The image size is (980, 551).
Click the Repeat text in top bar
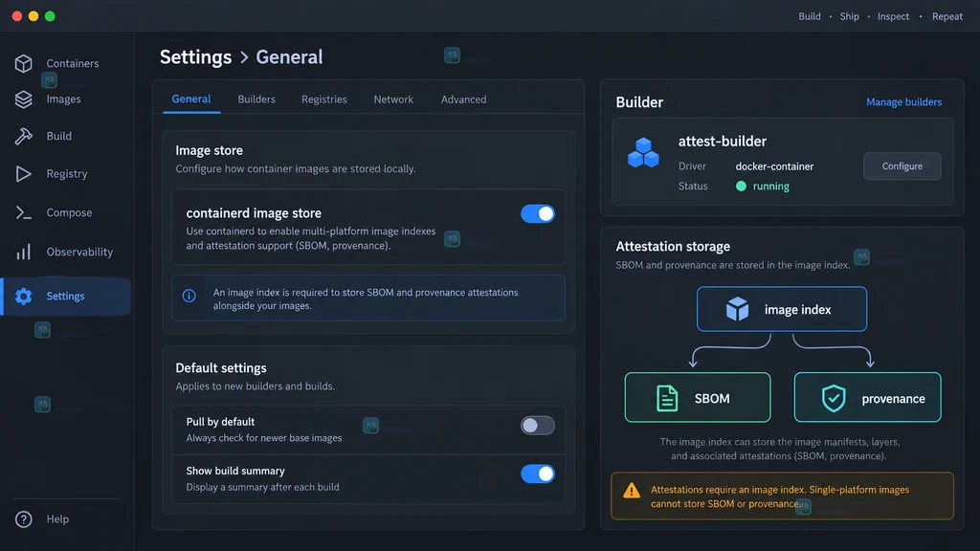tap(947, 16)
